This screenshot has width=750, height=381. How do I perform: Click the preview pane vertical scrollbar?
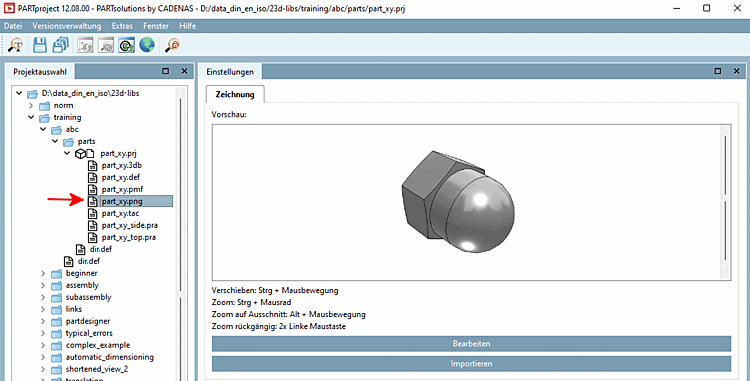pos(726,202)
